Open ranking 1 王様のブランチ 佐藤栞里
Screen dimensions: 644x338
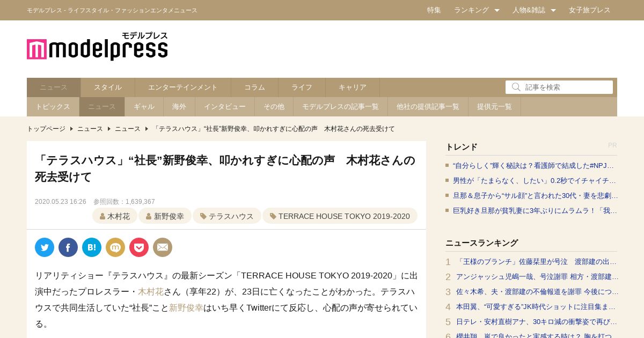(x=537, y=262)
